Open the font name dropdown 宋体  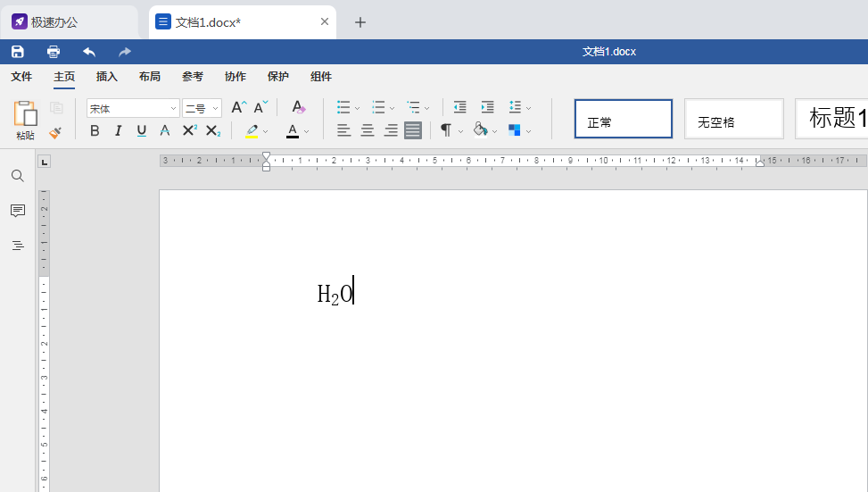coord(173,109)
